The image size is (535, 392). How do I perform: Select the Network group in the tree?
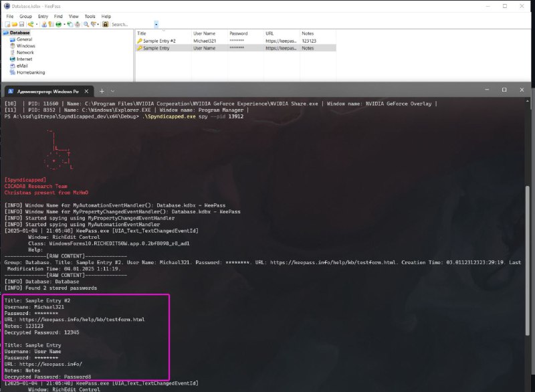coord(25,53)
